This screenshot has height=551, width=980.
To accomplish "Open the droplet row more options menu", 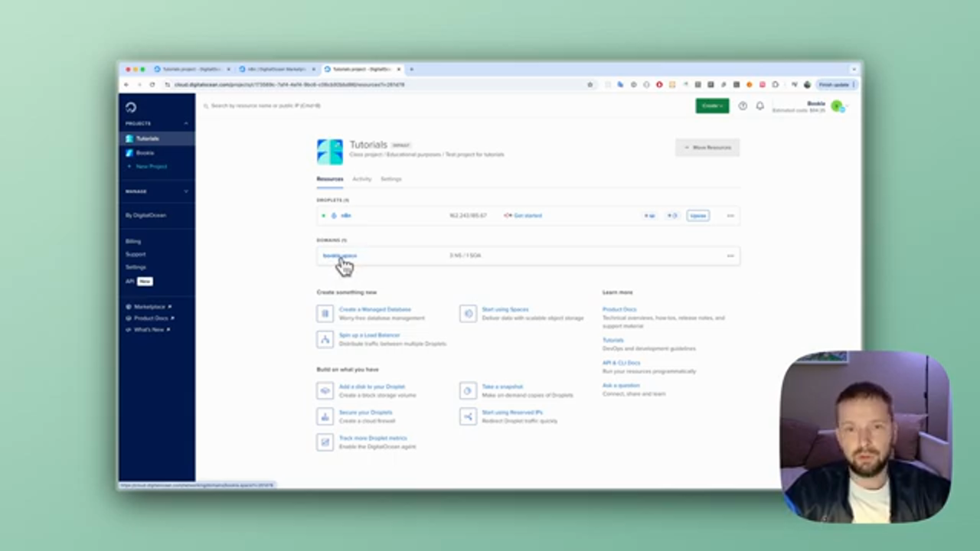I will (x=730, y=216).
